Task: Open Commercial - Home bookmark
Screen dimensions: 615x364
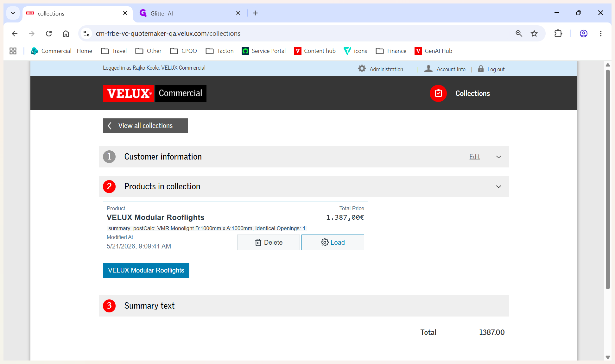Action: click(61, 51)
